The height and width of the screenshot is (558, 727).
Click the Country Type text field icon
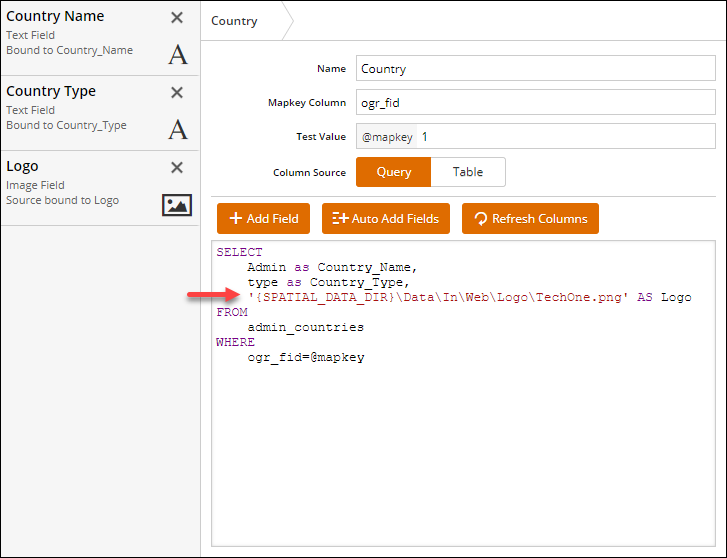coord(177,129)
